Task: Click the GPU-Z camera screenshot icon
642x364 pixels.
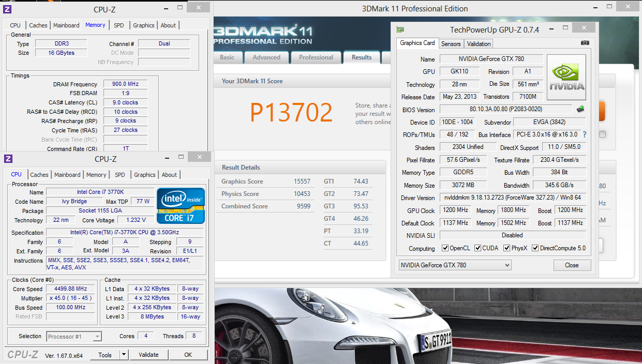Action: (x=585, y=43)
